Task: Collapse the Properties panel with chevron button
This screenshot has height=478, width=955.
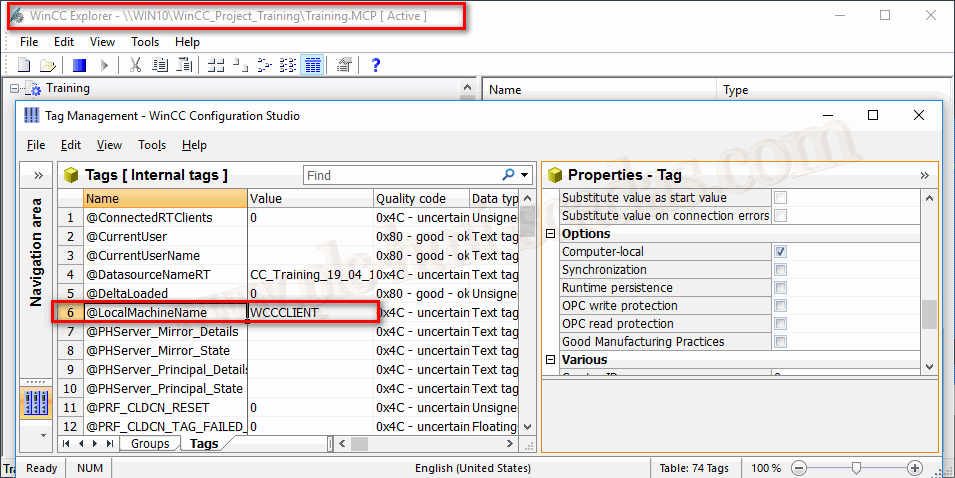Action: pyautogui.click(x=924, y=175)
